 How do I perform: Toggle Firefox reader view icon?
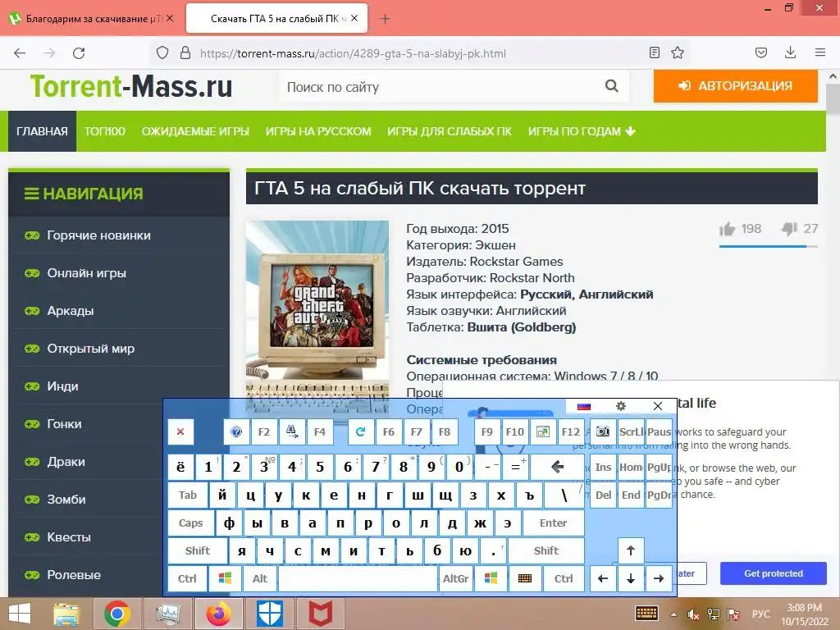(654, 52)
